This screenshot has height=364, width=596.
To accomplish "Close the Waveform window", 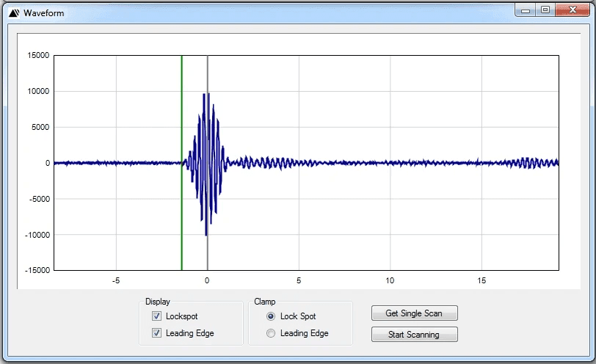I will click(571, 10).
